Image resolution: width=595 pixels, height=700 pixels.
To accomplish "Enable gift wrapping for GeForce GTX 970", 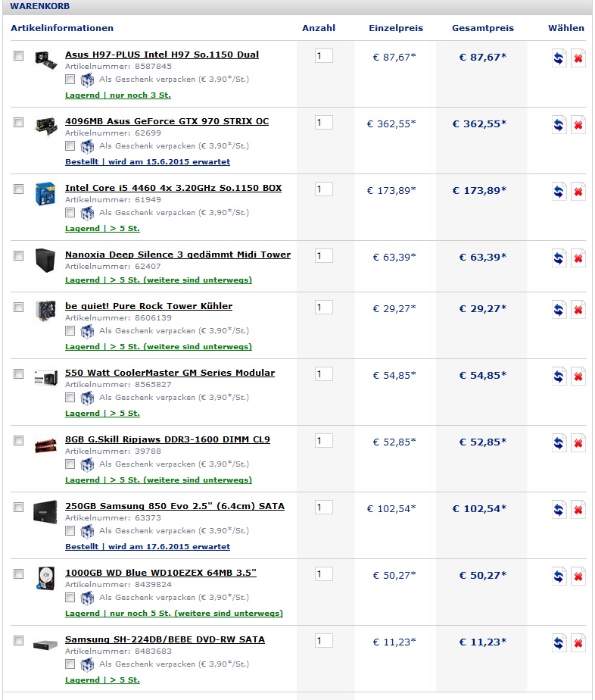I will coord(70,145).
